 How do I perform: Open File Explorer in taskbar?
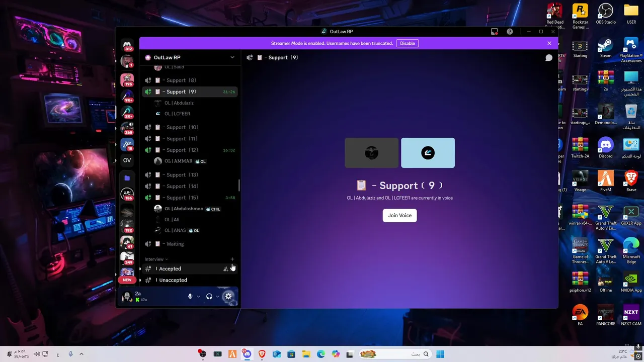[x=306, y=354]
